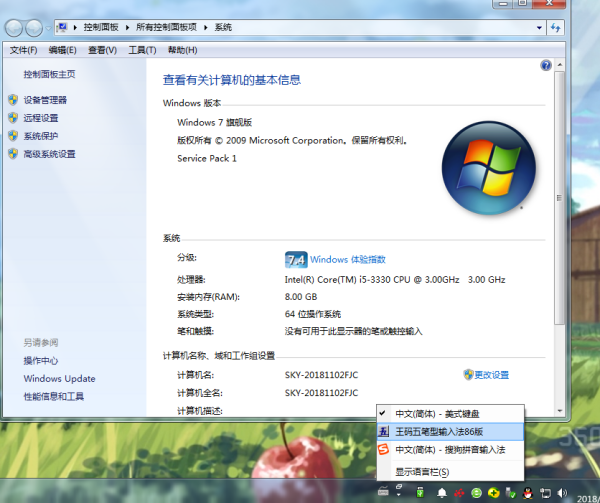Click the refresh button by address bar

555,28
